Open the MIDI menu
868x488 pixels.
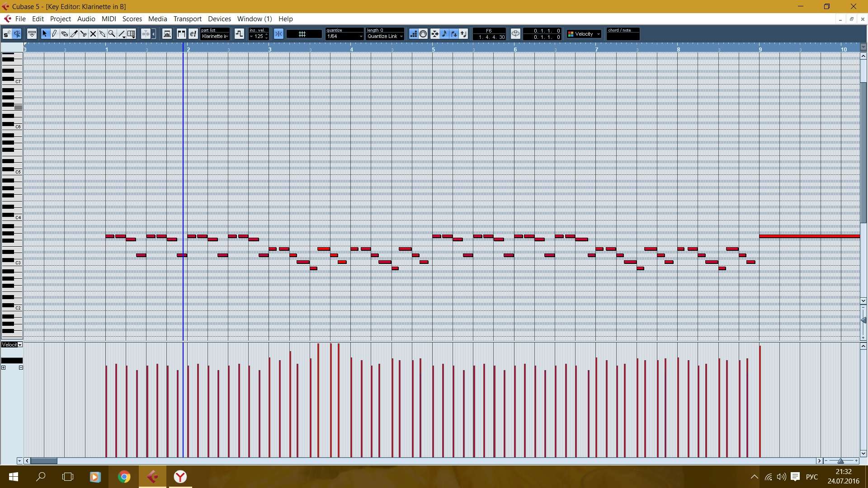pos(108,19)
